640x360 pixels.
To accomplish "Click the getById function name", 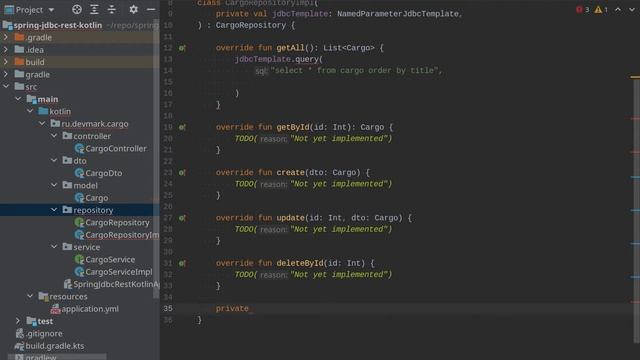I will tap(293, 127).
